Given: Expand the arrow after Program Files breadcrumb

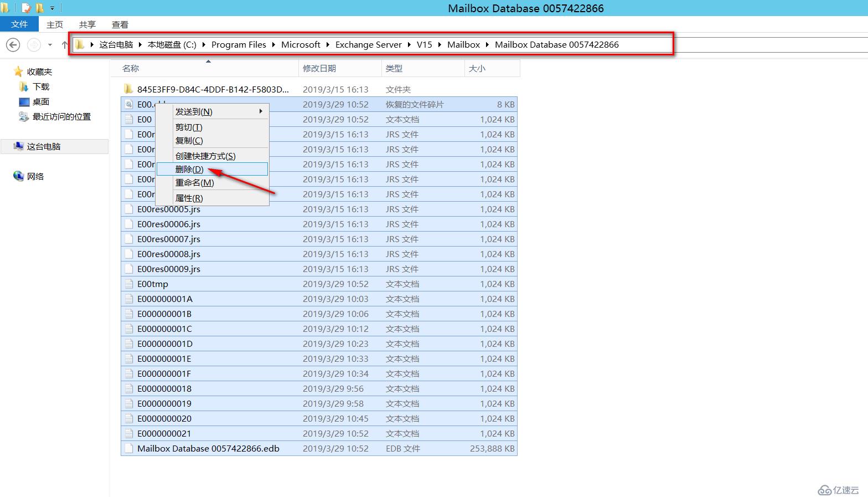Looking at the screenshot, I should click(274, 44).
